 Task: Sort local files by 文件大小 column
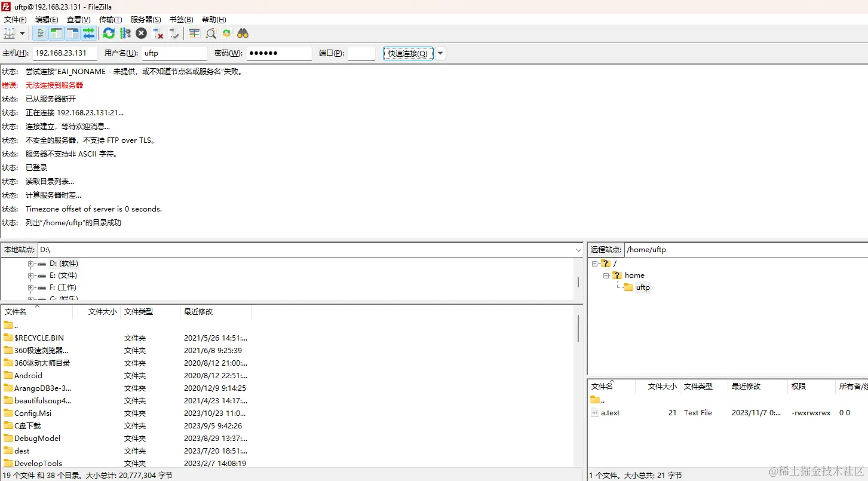(x=97, y=312)
